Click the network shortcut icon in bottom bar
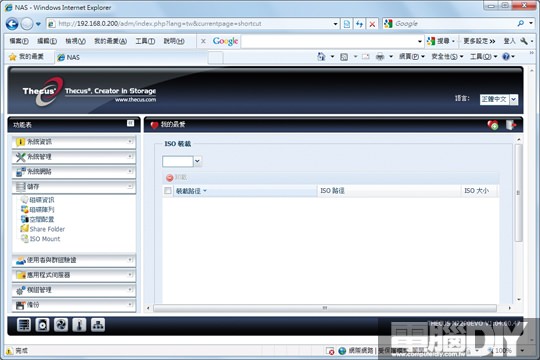The image size is (540, 360). [98, 325]
